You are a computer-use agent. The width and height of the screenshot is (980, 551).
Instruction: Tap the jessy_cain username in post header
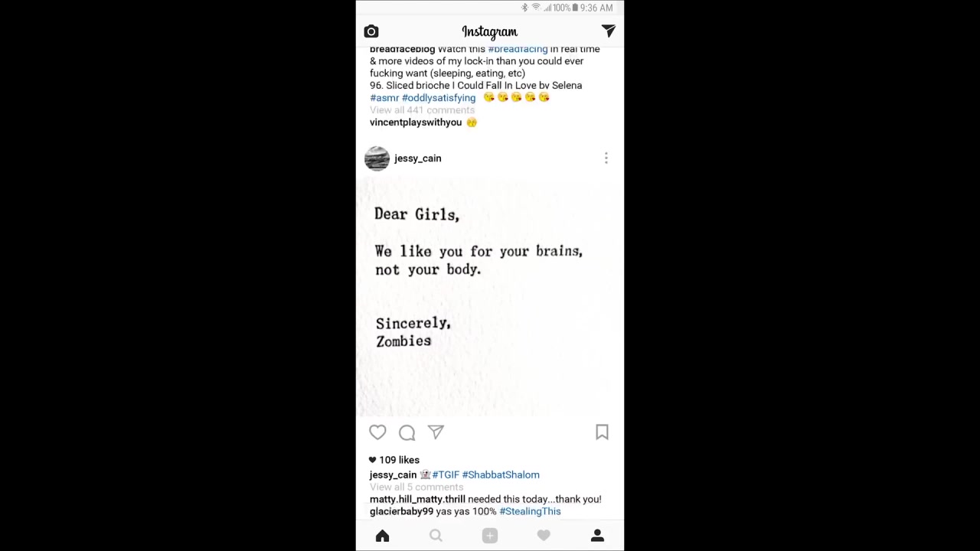click(x=418, y=158)
